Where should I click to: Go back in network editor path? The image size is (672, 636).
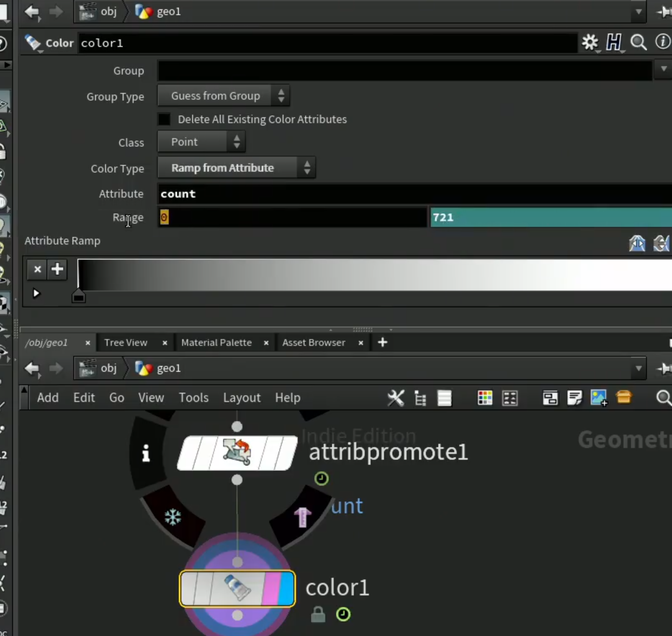pos(32,368)
